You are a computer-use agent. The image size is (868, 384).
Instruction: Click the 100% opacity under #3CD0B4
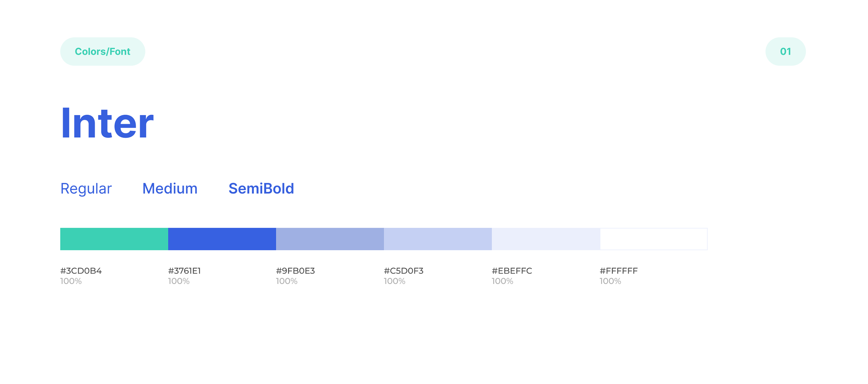[71, 281]
